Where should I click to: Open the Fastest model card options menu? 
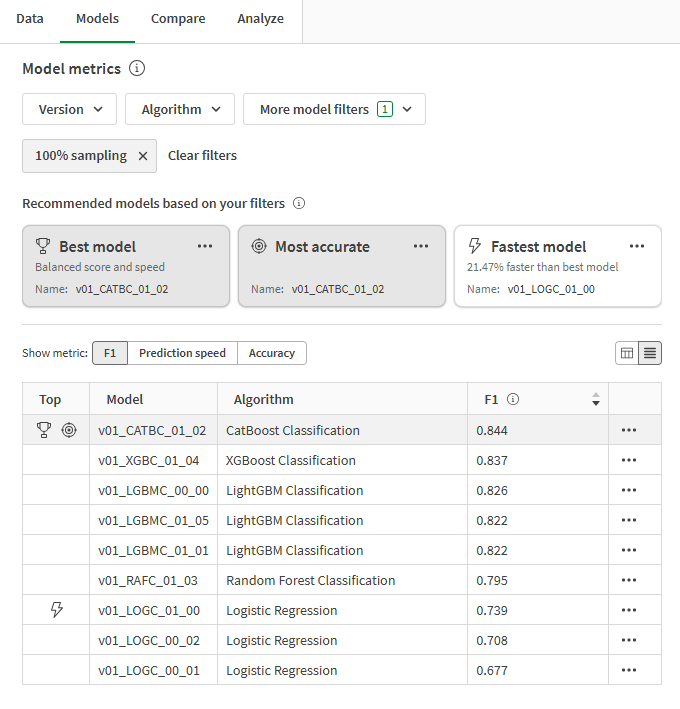[x=637, y=246]
